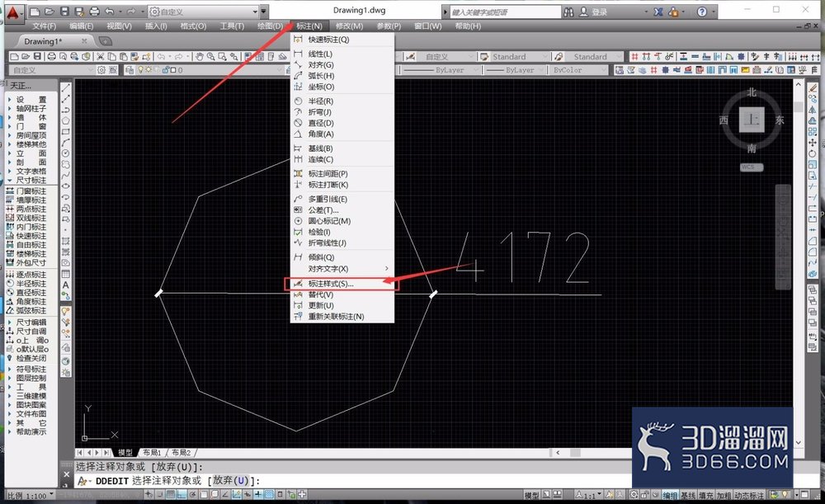Screen dimensions: 825x504
Task: Toggle 模型 space button in status bar
Action: [531, 495]
